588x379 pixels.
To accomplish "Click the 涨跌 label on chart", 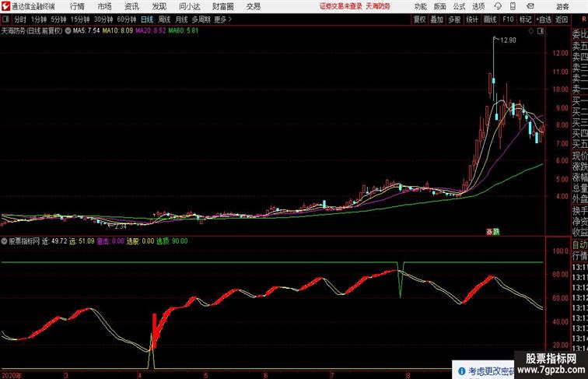I will [x=493, y=232].
